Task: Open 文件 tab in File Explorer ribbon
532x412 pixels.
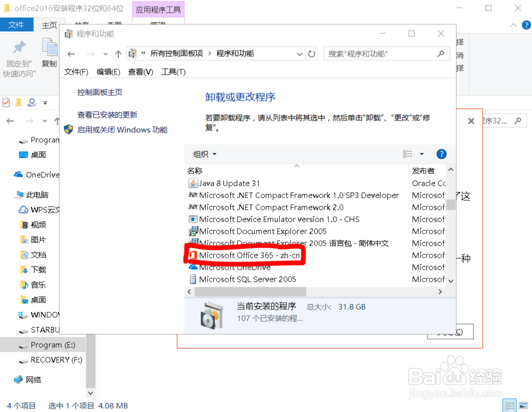Action: click(x=16, y=25)
